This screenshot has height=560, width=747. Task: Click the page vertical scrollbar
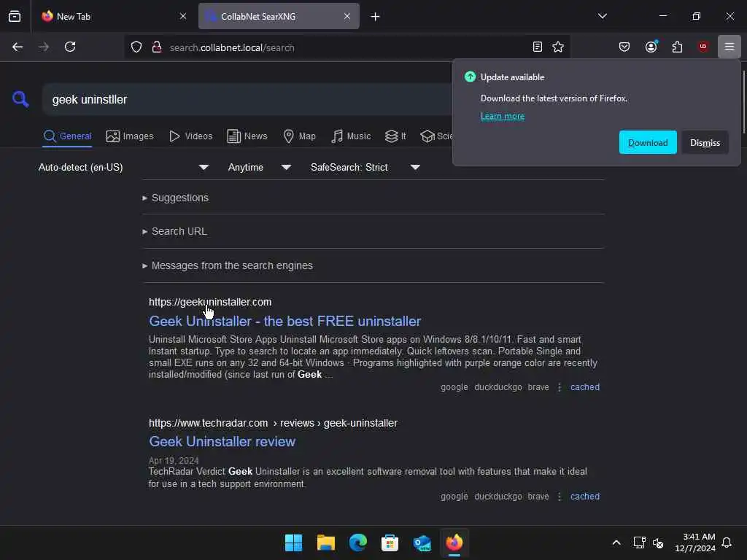[743, 102]
